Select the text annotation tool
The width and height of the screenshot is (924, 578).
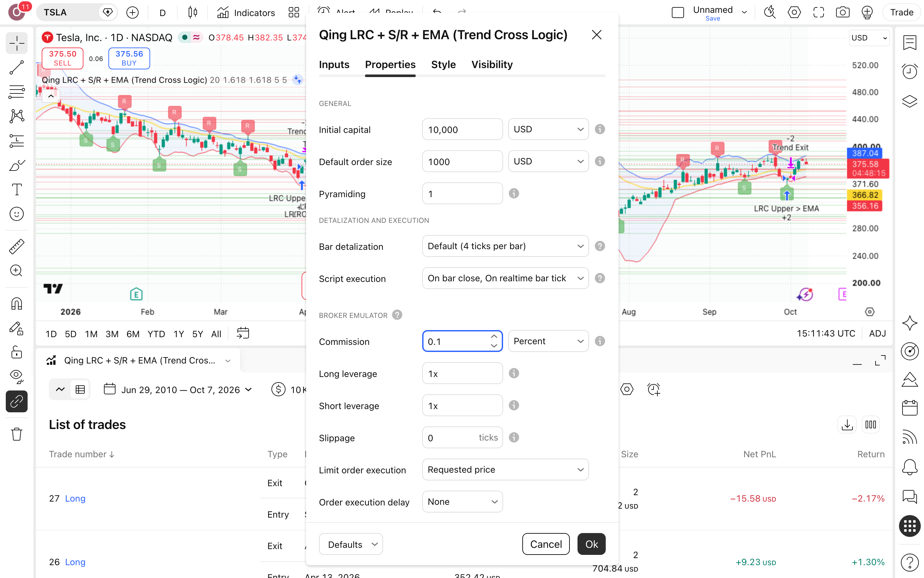[16, 189]
